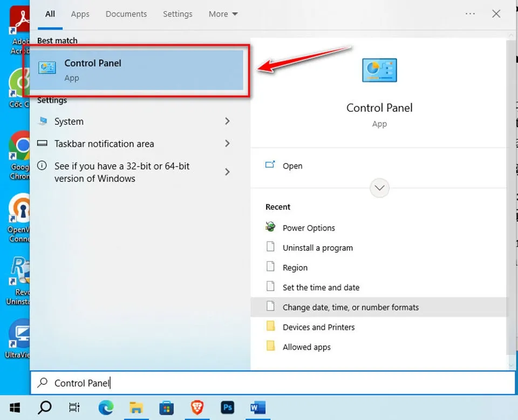This screenshot has height=420, width=518.
Task: Select Power Options under Recent
Action: pos(309,228)
